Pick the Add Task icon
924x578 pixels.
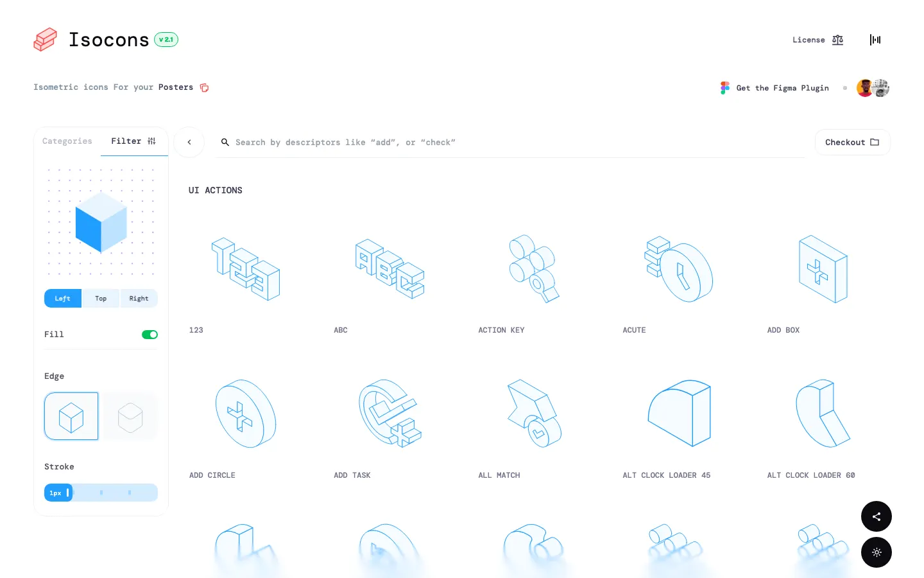389,414
